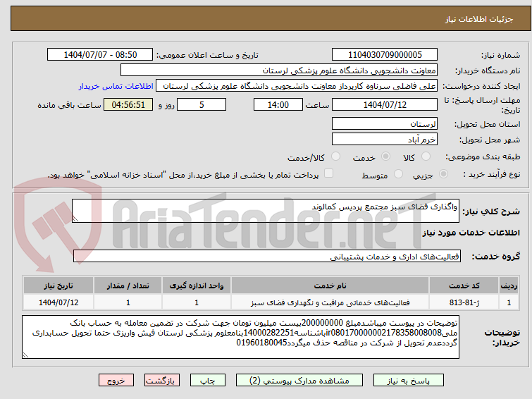Click the table date cell 1404/07/12

click(58, 302)
